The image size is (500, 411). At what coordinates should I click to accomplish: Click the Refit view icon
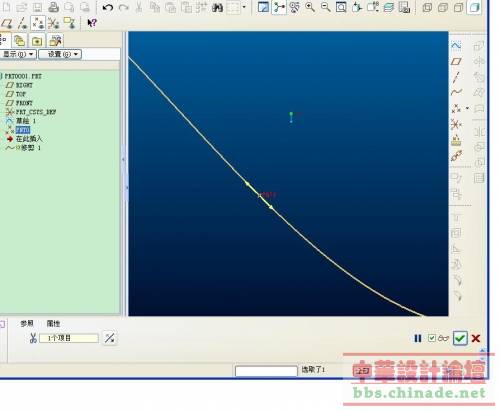(x=341, y=7)
